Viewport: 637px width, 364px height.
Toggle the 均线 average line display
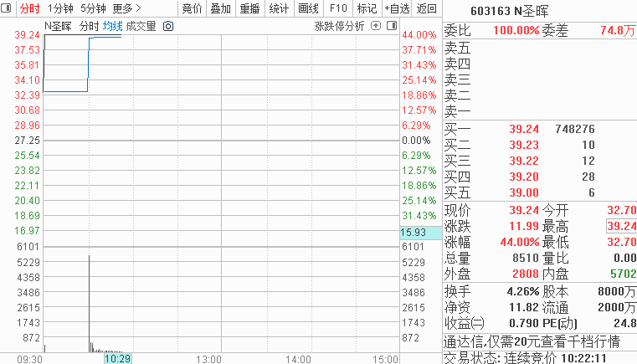[112, 26]
